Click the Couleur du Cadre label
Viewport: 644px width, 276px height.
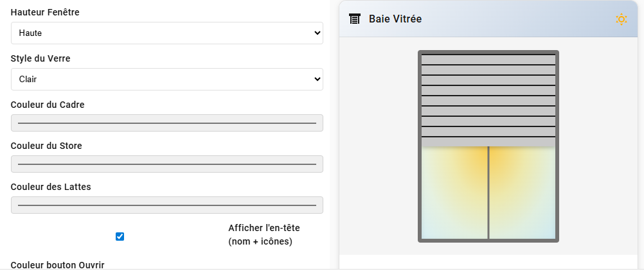48,105
